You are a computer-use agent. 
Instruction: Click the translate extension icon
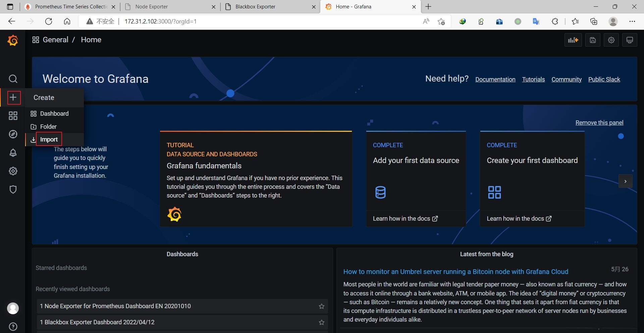tap(536, 21)
